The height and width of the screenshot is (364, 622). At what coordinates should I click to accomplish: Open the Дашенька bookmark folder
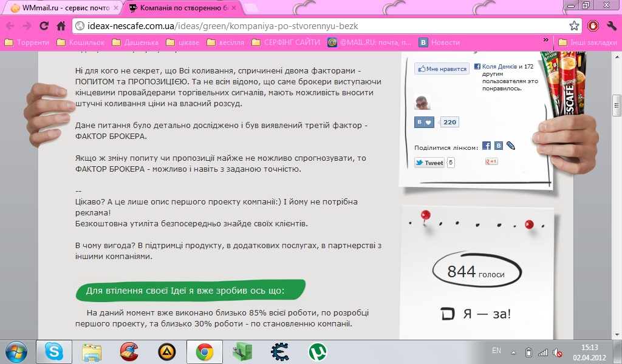pos(135,42)
